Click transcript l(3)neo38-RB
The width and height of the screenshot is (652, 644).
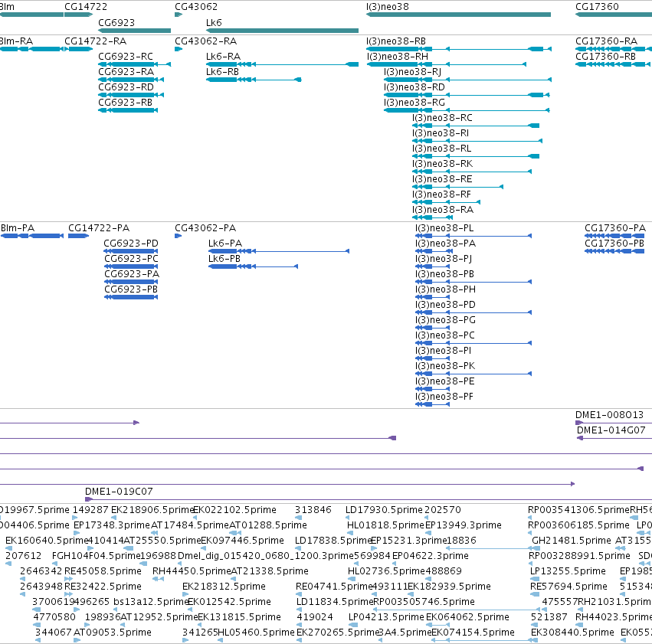(396, 41)
